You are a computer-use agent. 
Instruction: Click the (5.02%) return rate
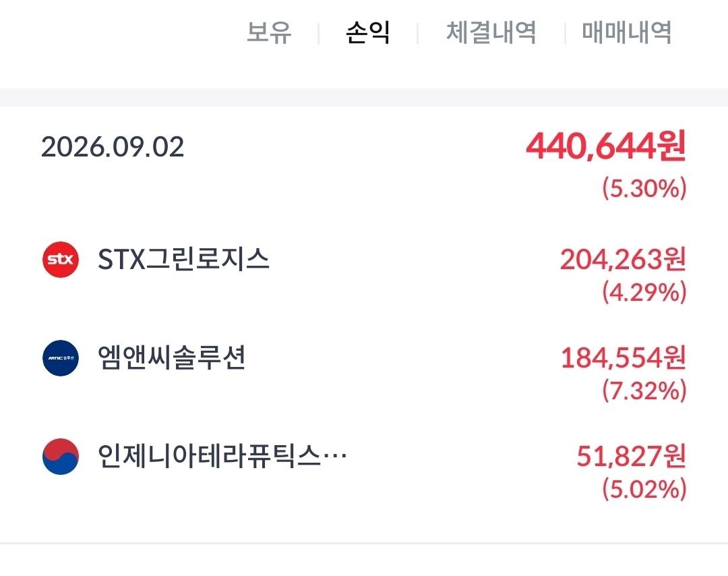644,489
